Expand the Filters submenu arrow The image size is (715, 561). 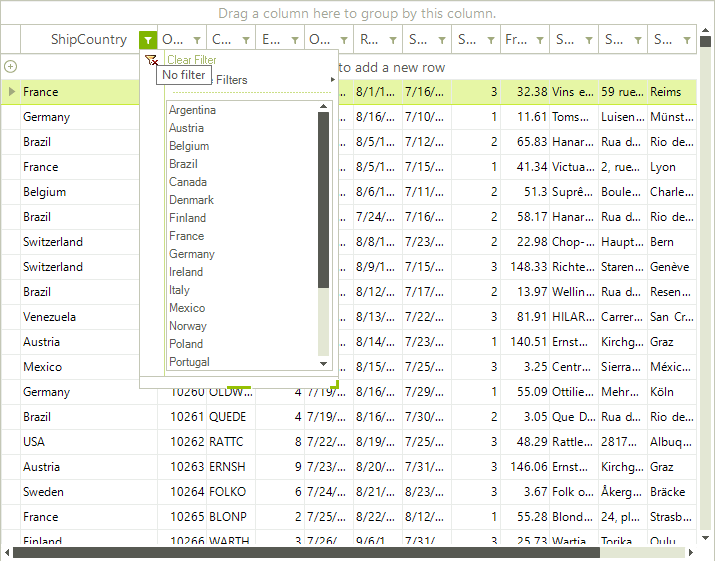[331, 80]
